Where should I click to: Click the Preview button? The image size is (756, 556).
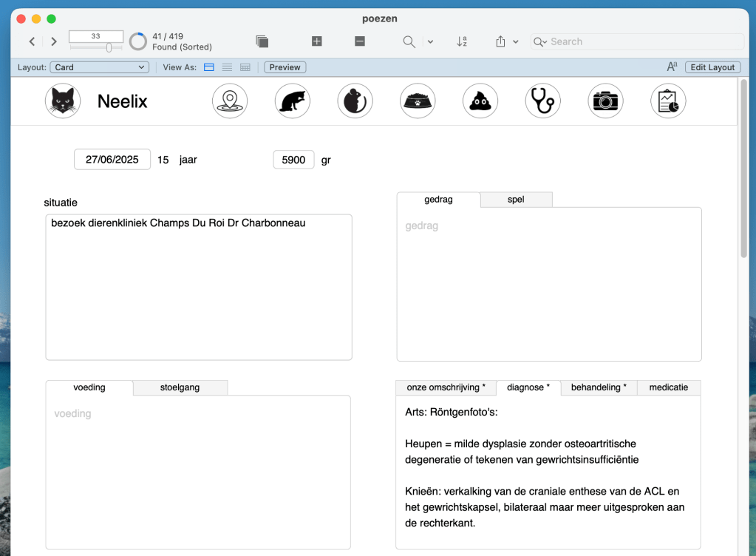pos(285,67)
